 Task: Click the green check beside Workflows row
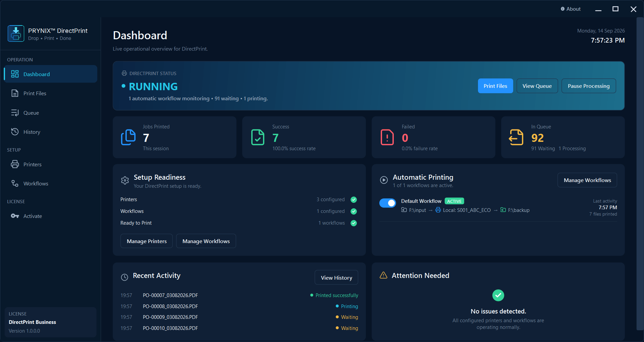[354, 211]
